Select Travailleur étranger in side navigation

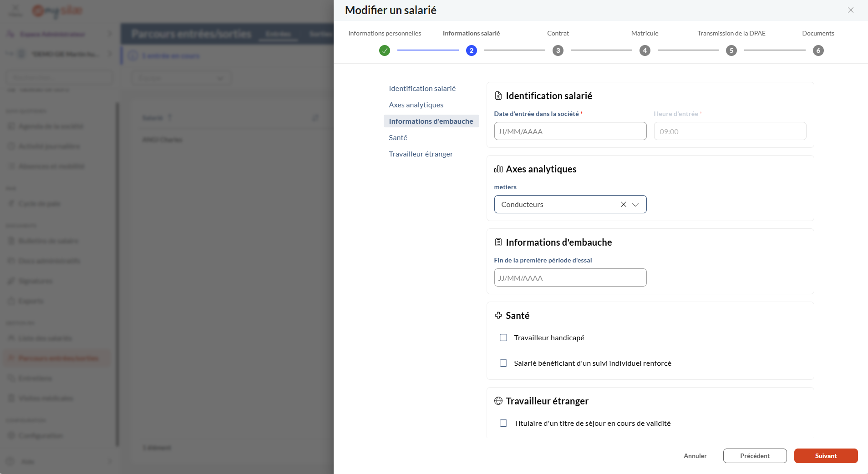pyautogui.click(x=421, y=154)
